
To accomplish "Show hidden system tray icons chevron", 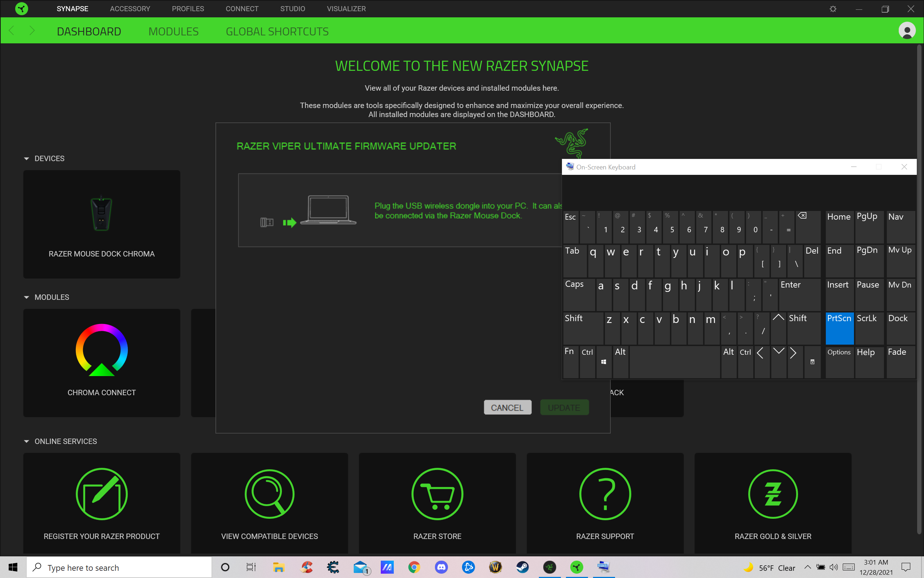I will click(807, 567).
